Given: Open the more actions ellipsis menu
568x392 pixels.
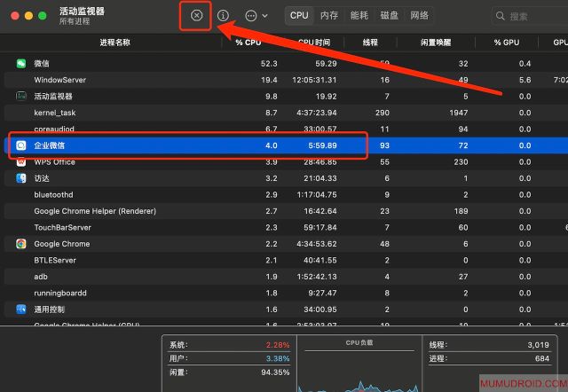Looking at the screenshot, I should point(256,16).
